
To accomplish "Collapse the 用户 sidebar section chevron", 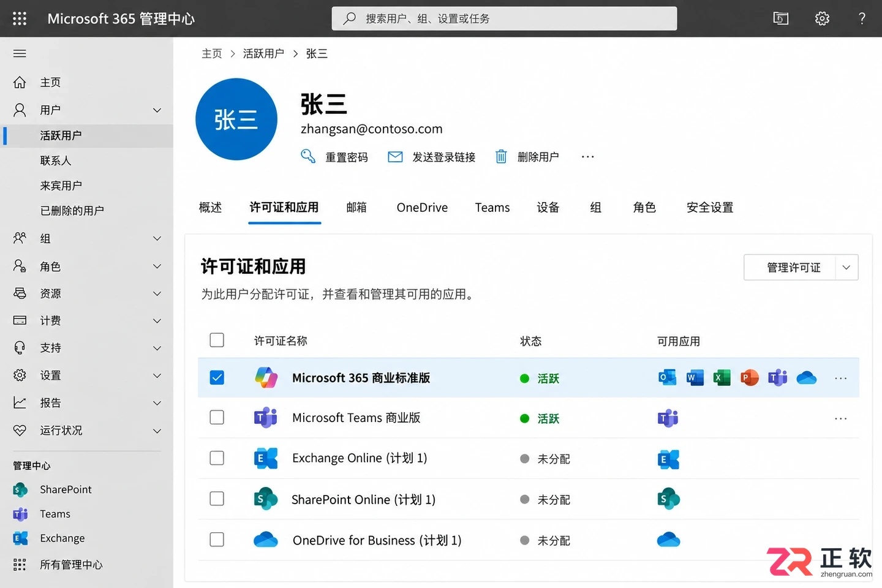I will tap(157, 110).
